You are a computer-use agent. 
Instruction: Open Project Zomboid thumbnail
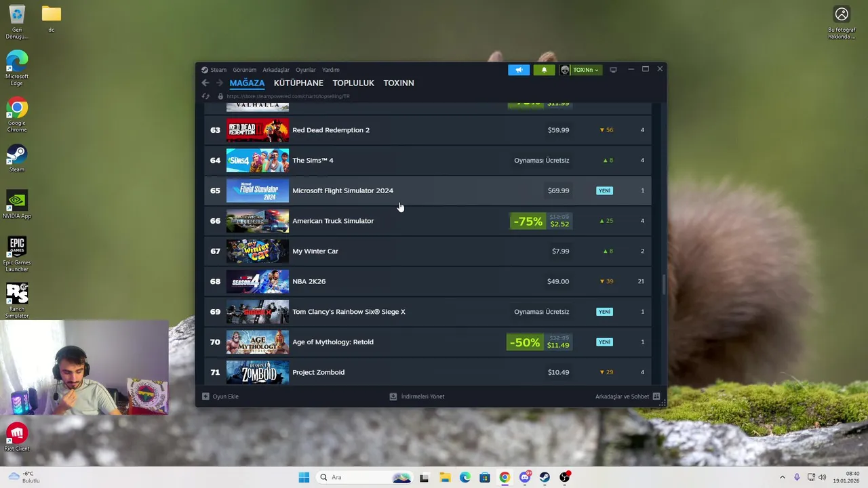click(258, 372)
